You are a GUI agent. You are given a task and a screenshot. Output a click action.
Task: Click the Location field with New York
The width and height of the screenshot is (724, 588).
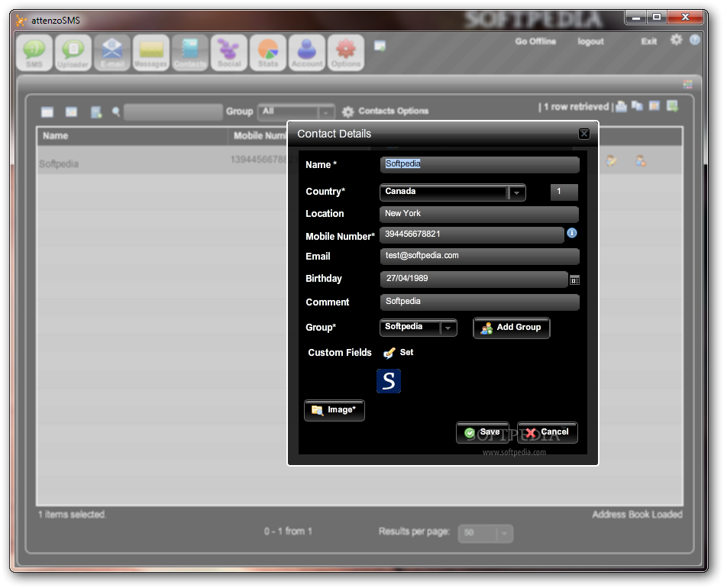click(480, 214)
